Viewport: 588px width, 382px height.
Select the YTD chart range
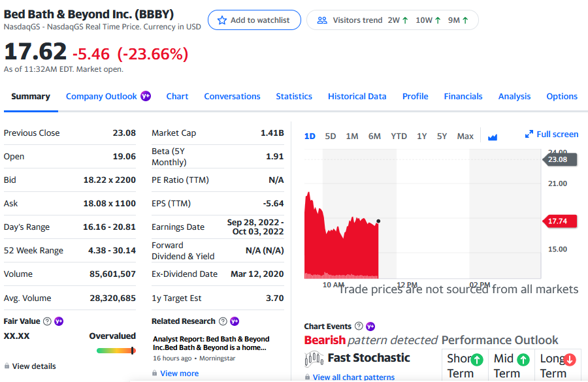[x=399, y=136]
